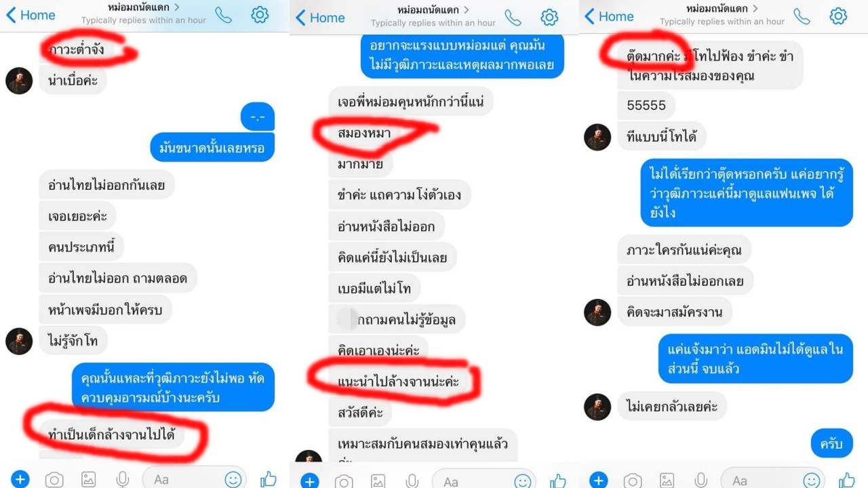Open emoji picker in left message field

coord(233,480)
